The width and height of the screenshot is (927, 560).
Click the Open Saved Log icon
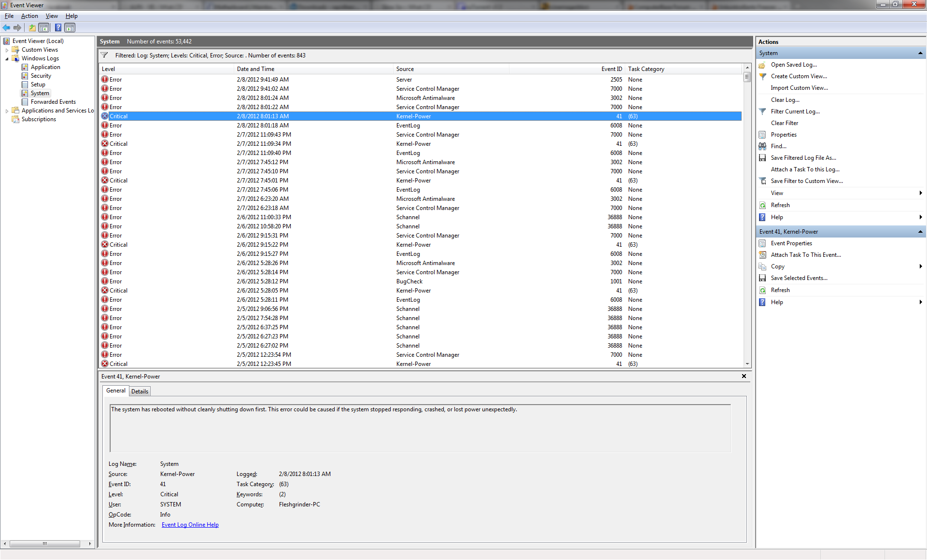click(762, 65)
